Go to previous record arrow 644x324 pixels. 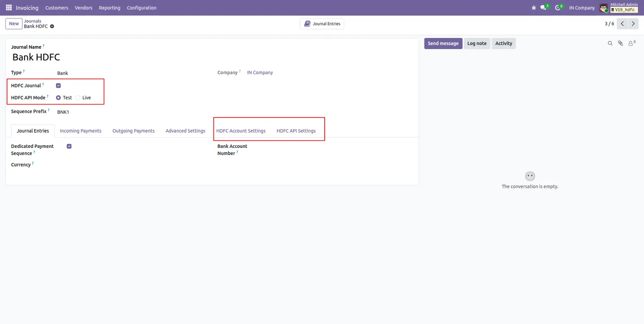(622, 24)
